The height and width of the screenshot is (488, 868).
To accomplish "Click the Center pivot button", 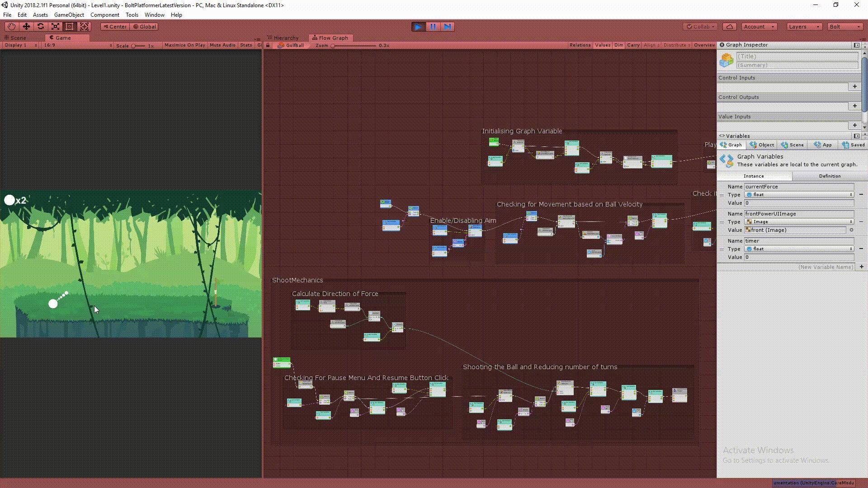I will point(115,27).
